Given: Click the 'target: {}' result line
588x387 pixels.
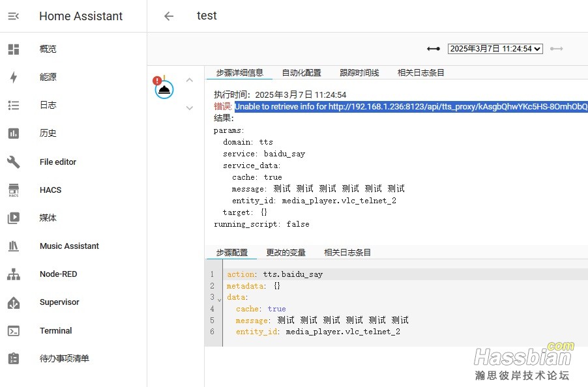Looking at the screenshot, I should pyautogui.click(x=245, y=212).
